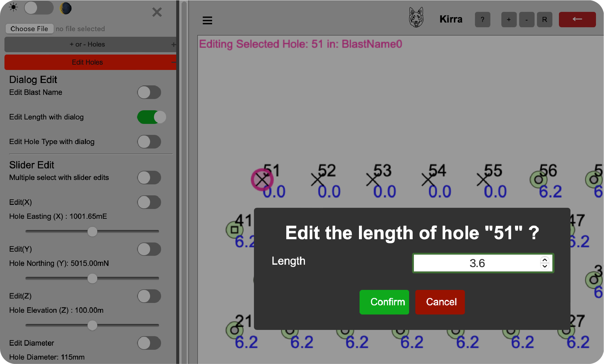
Task: Click the red back arrow button
Action: tap(577, 19)
